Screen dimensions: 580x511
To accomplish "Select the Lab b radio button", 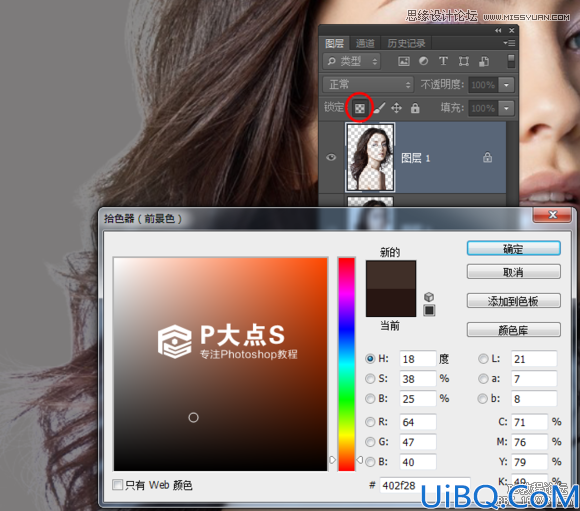I will click(483, 399).
